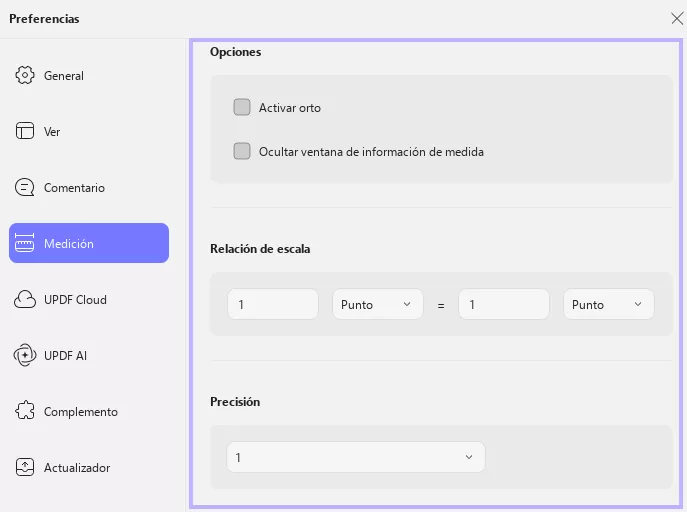Image resolution: width=687 pixels, height=512 pixels.
Task: Click the Actualizador upload icon
Action: [x=25, y=467]
